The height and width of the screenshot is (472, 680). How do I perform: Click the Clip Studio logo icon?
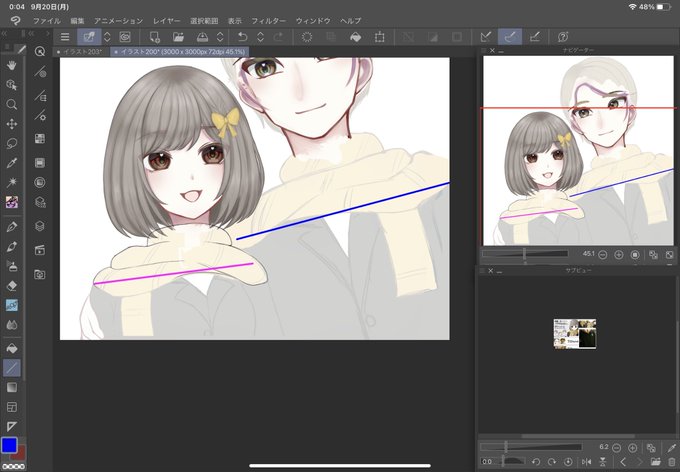16,20
